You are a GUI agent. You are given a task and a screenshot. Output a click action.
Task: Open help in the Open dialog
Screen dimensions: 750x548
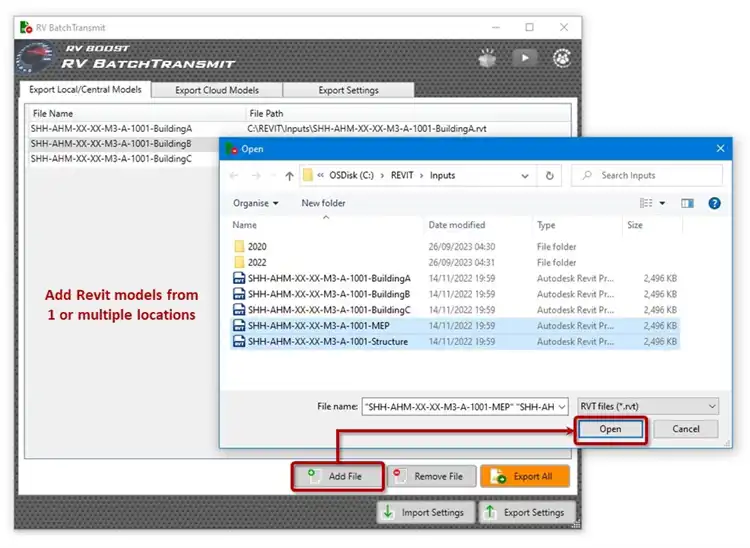tap(714, 203)
